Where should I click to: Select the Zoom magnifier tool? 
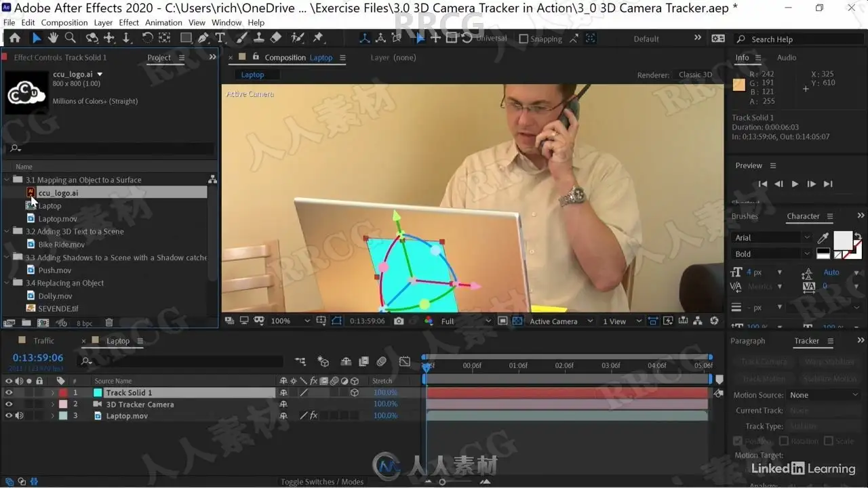pyautogui.click(x=70, y=38)
